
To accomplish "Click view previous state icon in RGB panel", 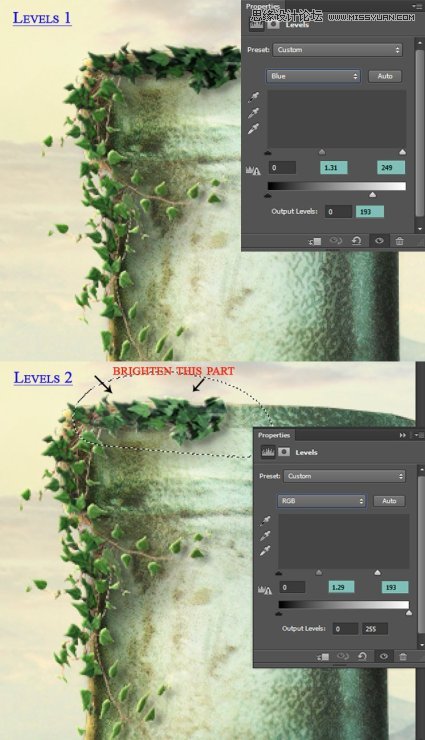I will (x=342, y=656).
